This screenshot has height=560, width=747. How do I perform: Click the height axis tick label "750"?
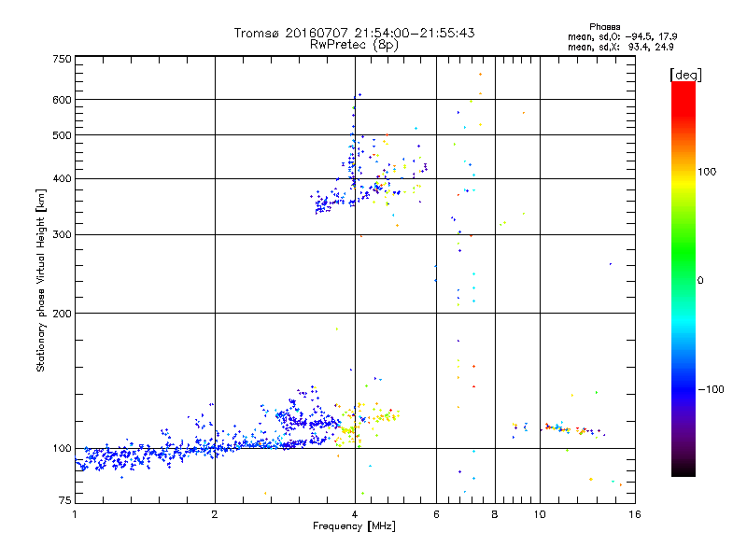[63, 59]
